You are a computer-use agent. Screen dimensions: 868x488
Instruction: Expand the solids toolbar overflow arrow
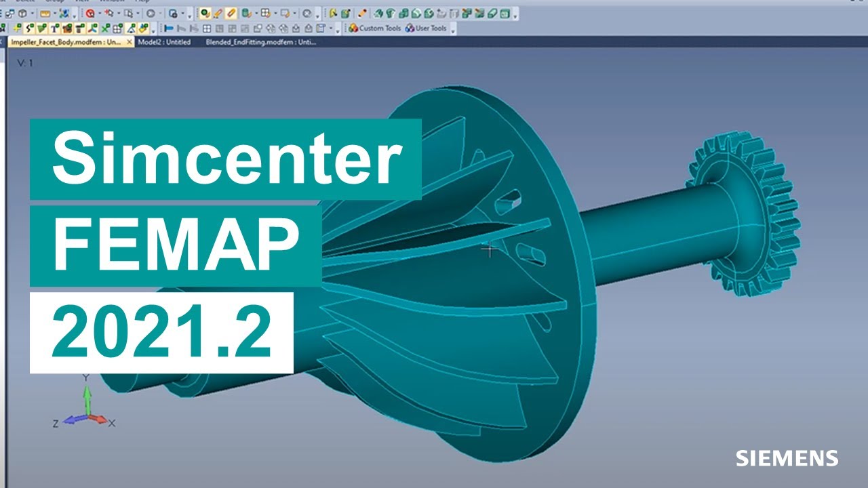(515, 15)
